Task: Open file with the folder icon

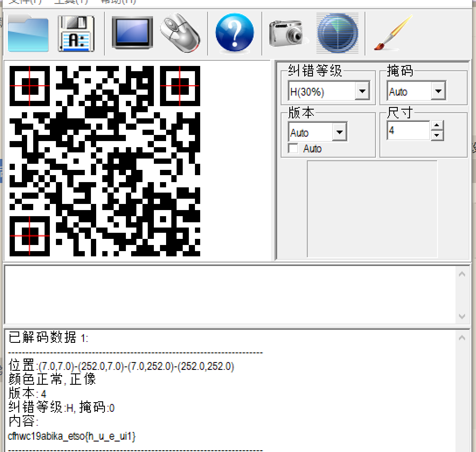Action: (x=28, y=33)
